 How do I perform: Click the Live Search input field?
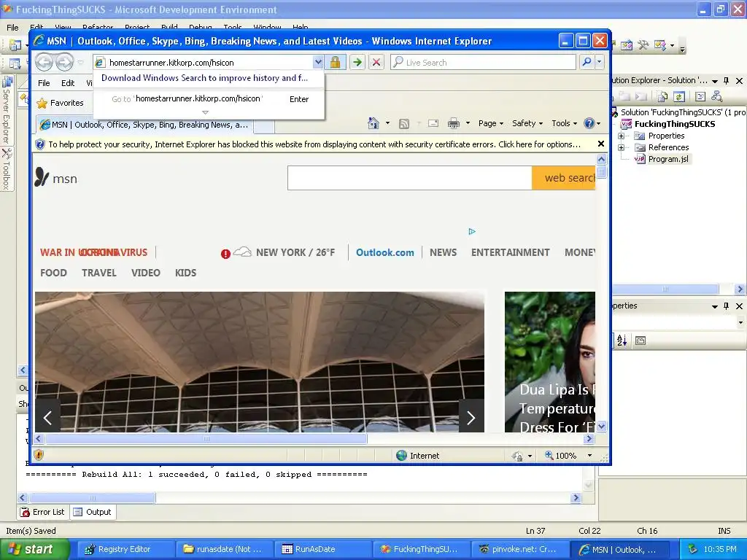point(484,63)
